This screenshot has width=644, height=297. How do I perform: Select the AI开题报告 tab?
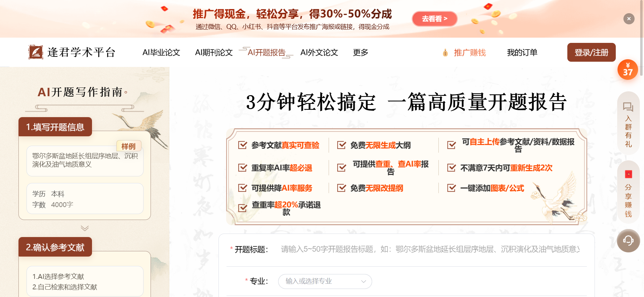pos(266,53)
